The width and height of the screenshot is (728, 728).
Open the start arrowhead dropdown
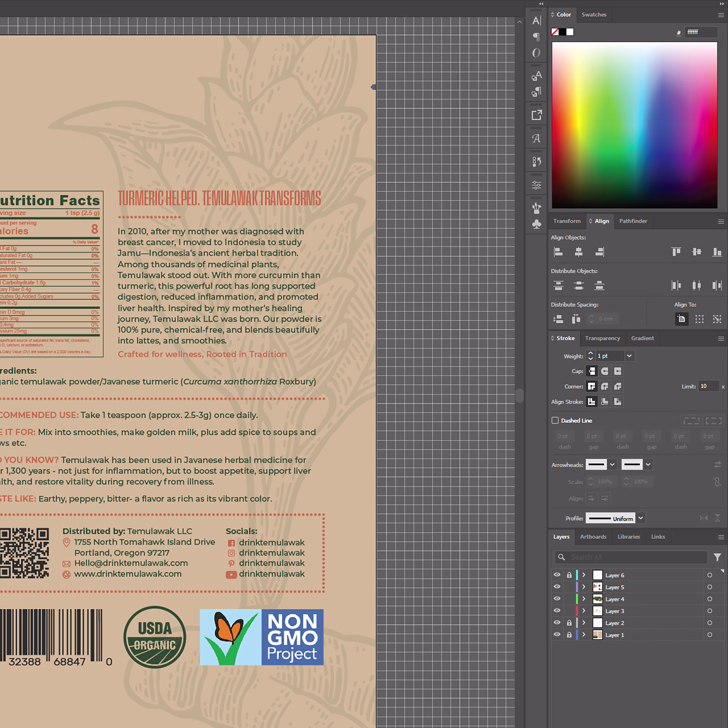(612, 464)
